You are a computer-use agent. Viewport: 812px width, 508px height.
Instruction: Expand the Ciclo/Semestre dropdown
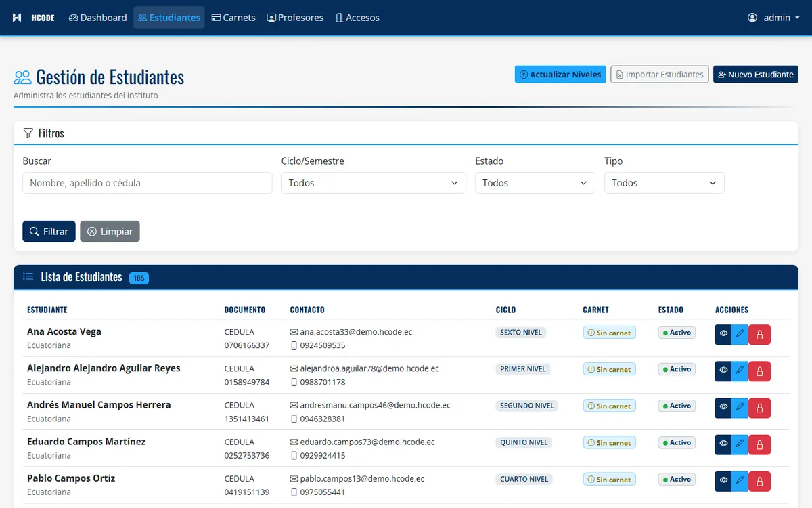click(x=374, y=183)
